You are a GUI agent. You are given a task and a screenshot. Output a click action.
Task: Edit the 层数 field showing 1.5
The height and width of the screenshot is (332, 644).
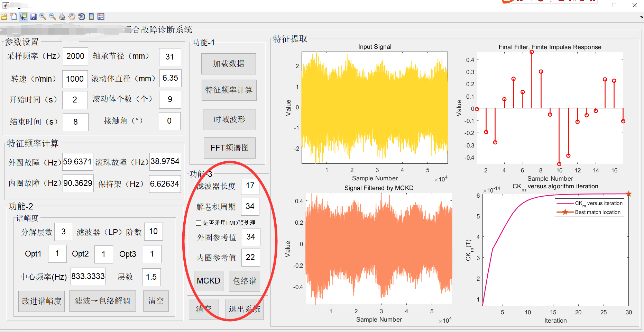pos(151,277)
